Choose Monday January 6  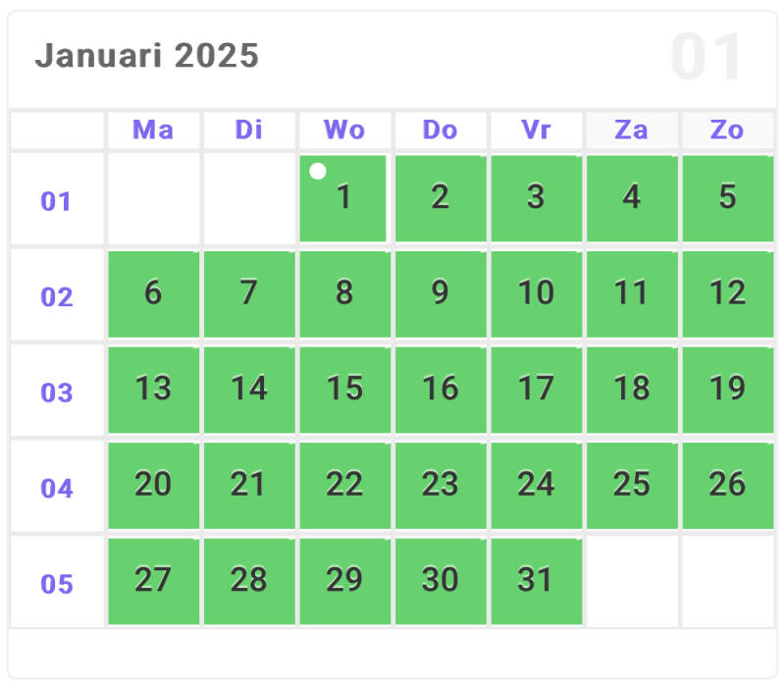(x=153, y=293)
